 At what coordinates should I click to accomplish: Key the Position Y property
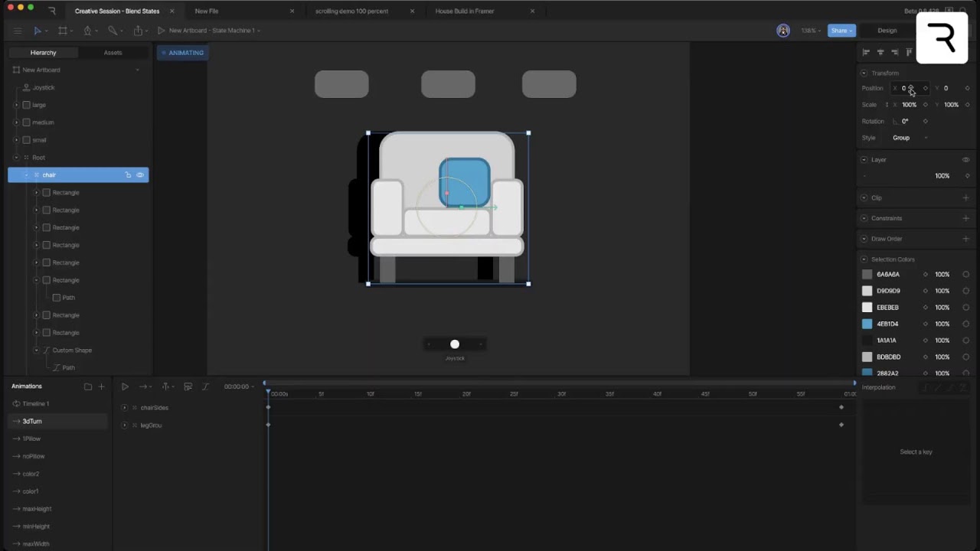point(967,88)
